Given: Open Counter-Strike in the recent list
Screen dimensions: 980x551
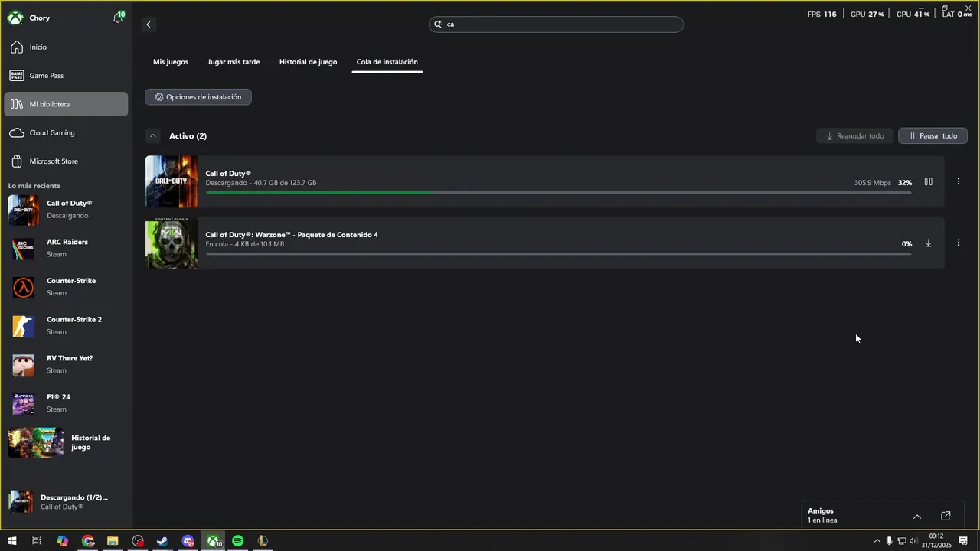Looking at the screenshot, I should (66, 288).
